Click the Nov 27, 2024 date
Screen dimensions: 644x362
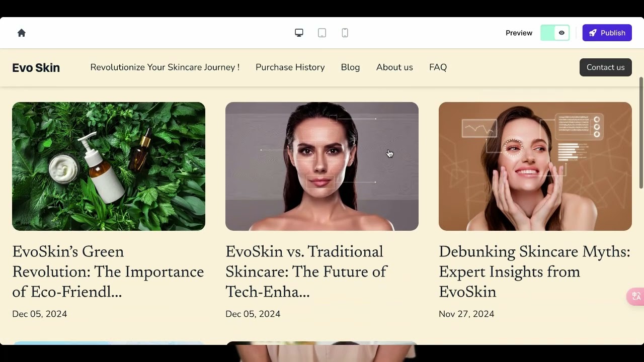pos(466,314)
